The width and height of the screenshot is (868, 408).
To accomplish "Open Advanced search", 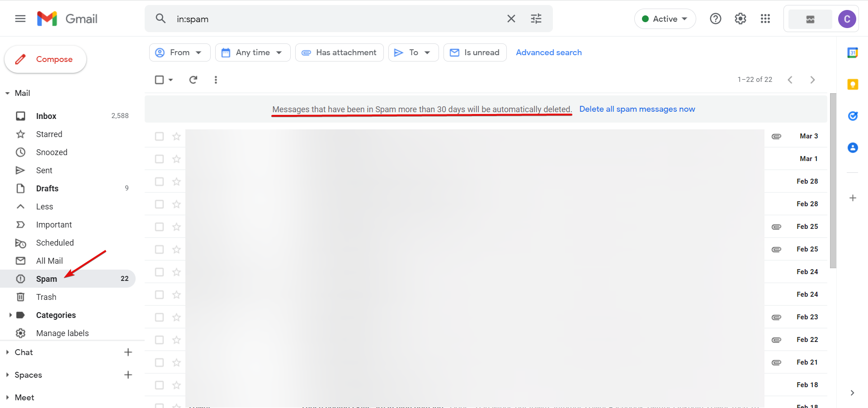I will (x=548, y=52).
